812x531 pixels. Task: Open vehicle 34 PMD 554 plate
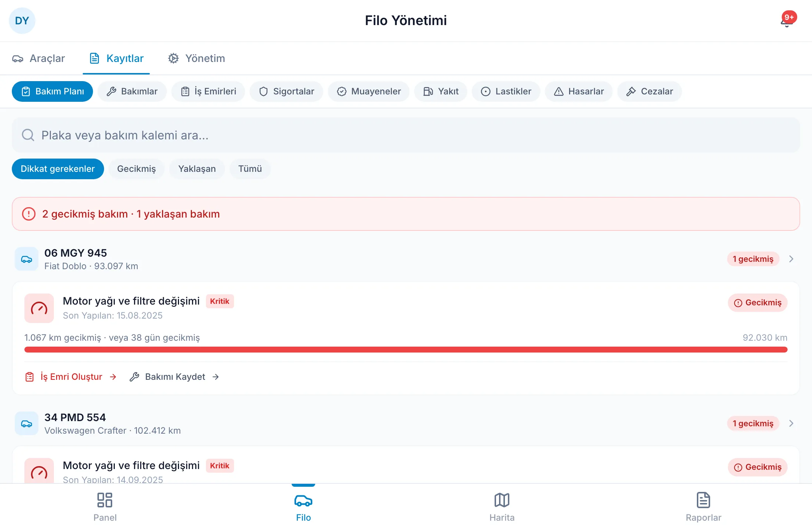tap(75, 417)
